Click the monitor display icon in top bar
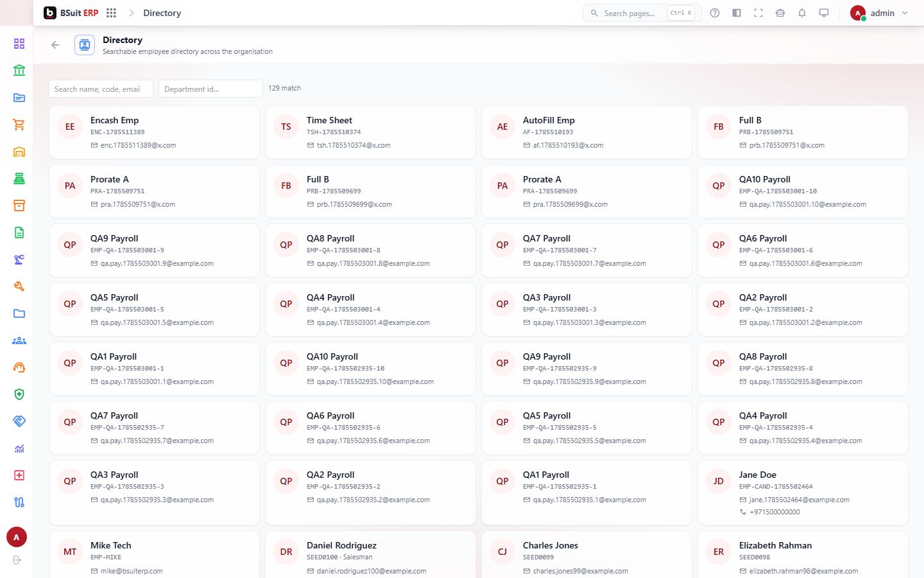Screen dimensions: 924x578 pyautogui.click(x=824, y=13)
